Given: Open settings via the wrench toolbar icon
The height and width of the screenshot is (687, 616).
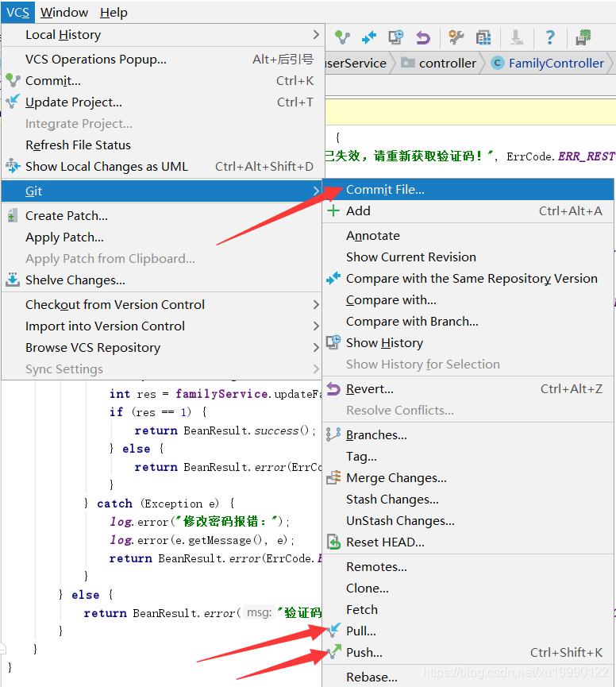Looking at the screenshot, I should [x=456, y=37].
